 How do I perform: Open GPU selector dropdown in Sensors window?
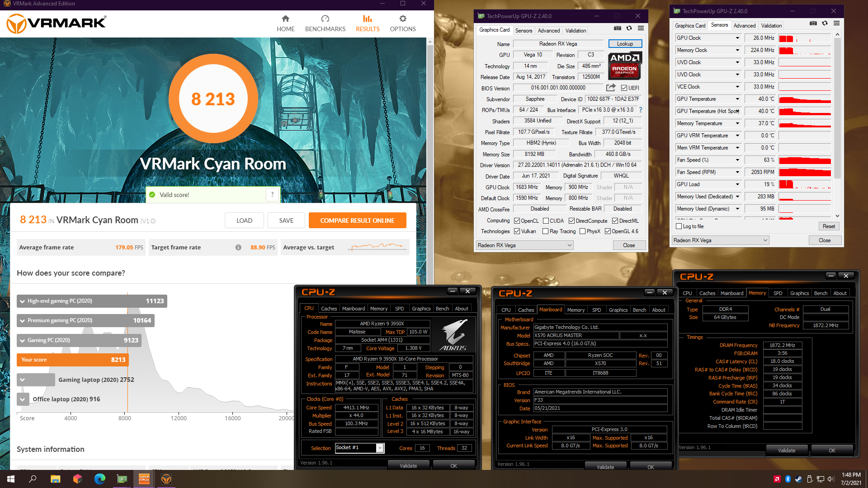[x=720, y=240]
